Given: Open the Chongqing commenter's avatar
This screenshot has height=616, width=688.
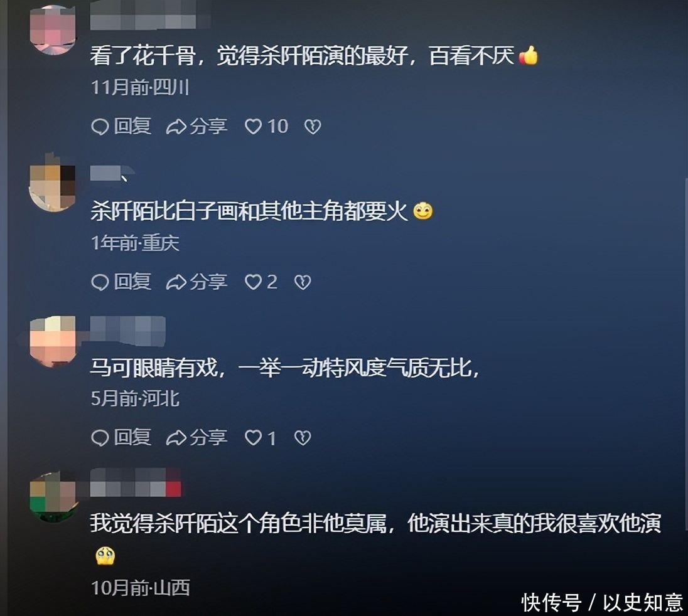Looking at the screenshot, I should pyautogui.click(x=51, y=183).
